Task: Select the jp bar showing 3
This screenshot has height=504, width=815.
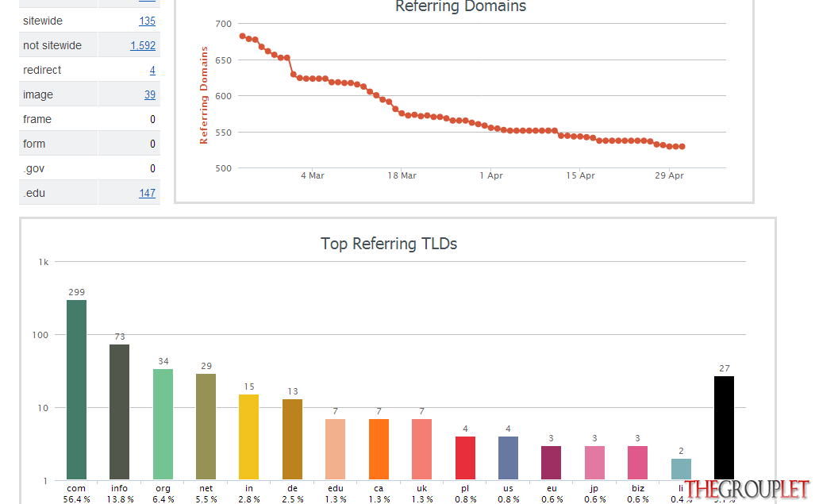Action: 594,463
